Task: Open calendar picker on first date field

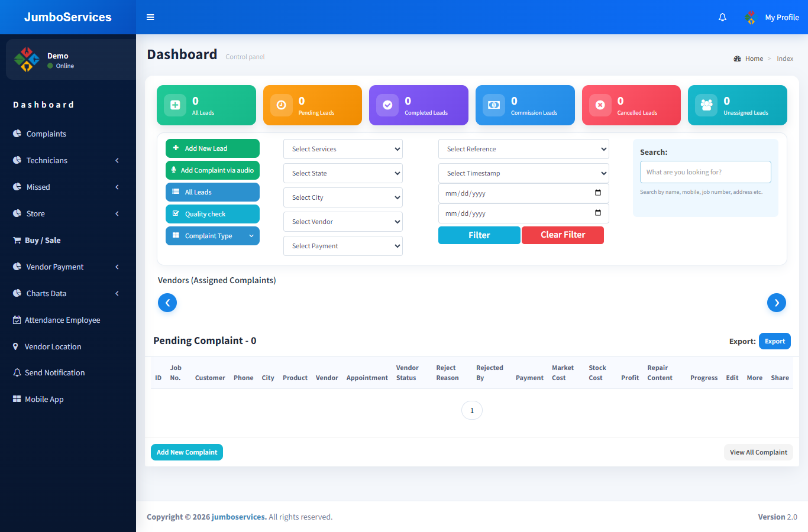Action: (598, 193)
